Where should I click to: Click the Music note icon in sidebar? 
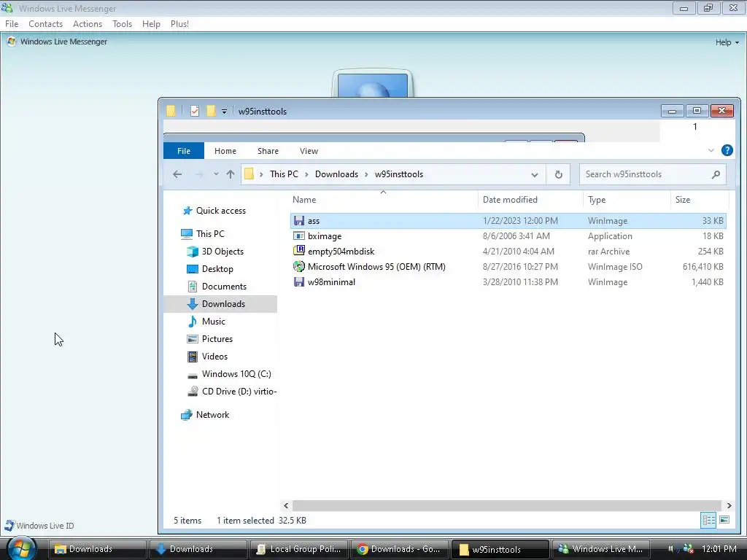(x=193, y=322)
